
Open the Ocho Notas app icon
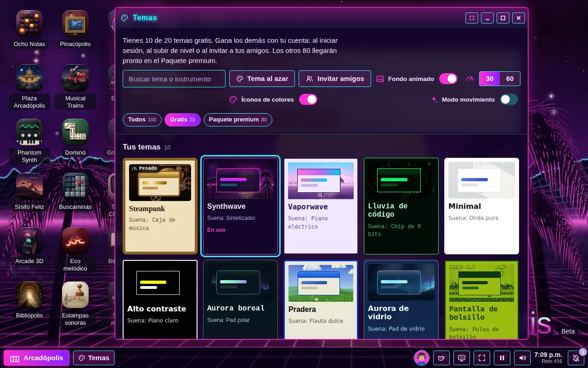pos(29,29)
